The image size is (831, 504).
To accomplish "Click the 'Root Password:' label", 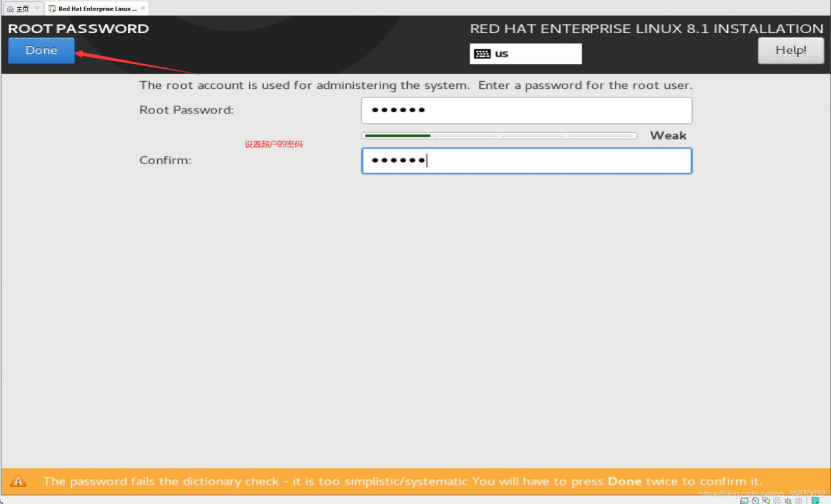I will [186, 110].
